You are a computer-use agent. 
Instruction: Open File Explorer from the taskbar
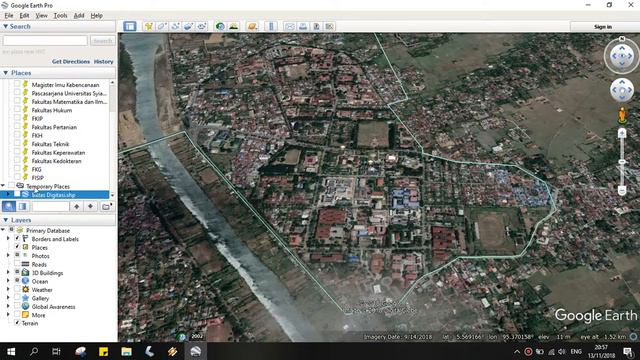127,351
